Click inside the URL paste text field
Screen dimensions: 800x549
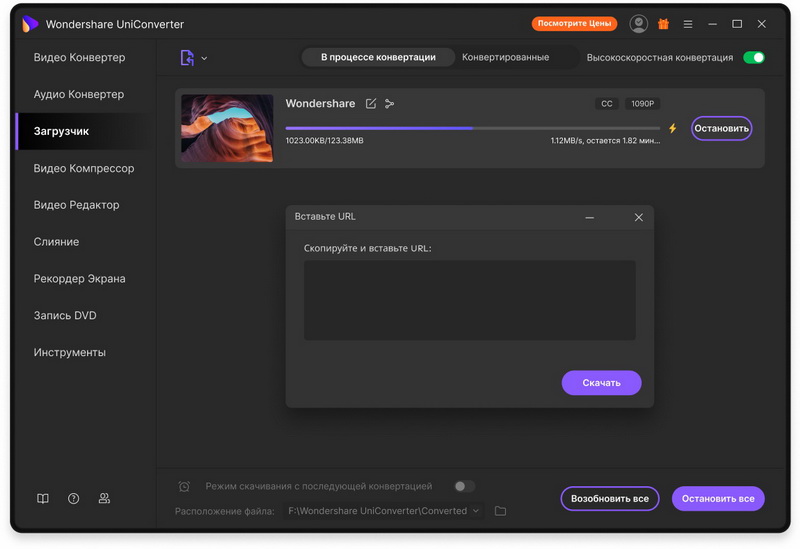(469, 300)
